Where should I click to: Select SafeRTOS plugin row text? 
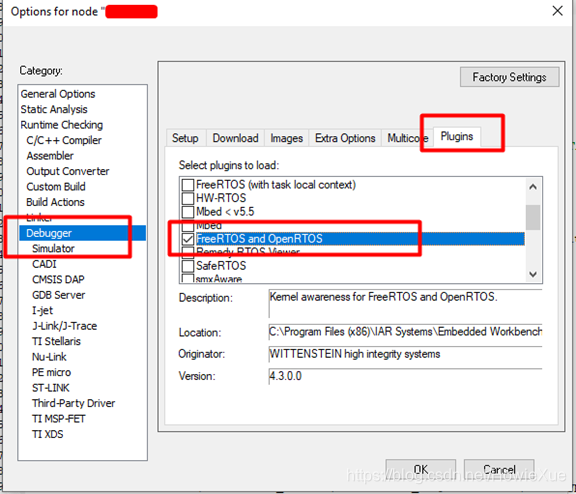(221, 266)
